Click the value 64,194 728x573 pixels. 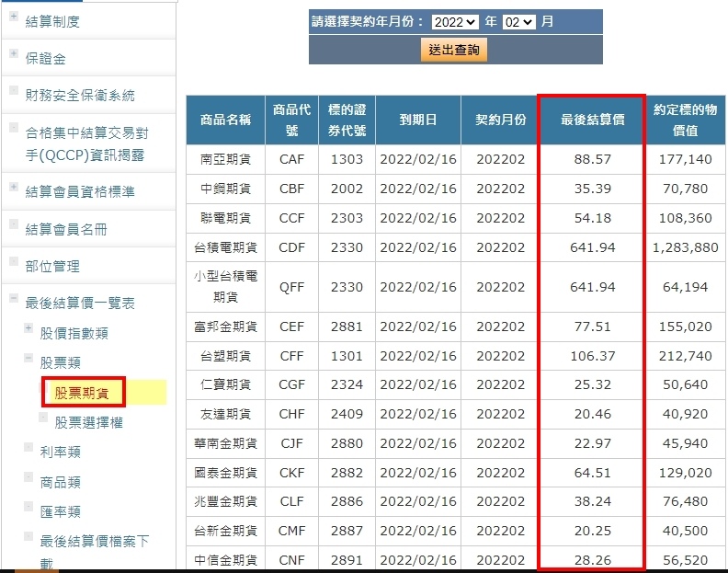click(686, 287)
